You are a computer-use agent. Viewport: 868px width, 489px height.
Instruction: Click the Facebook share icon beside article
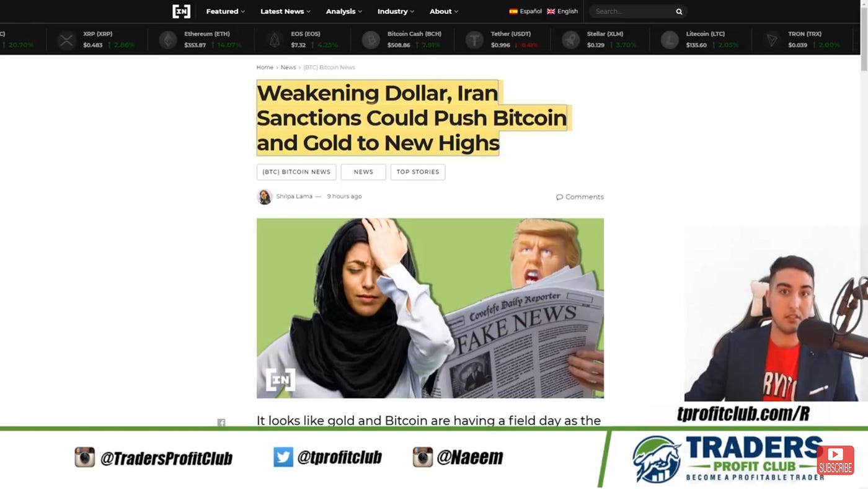pos(221,423)
